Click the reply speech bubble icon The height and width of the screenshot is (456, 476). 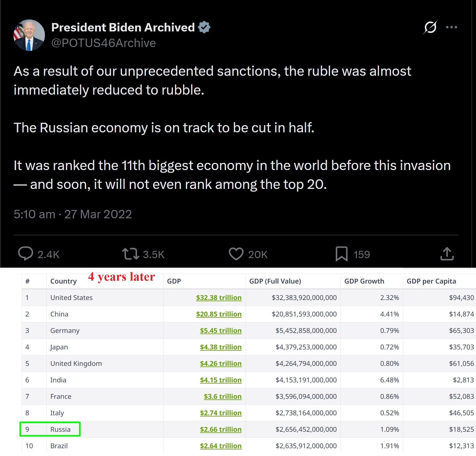tap(25, 254)
